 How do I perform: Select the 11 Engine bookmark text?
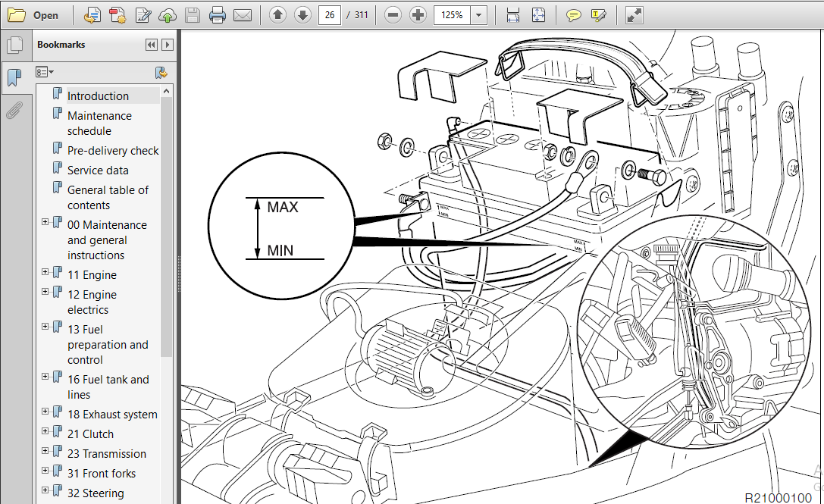pyautogui.click(x=92, y=275)
